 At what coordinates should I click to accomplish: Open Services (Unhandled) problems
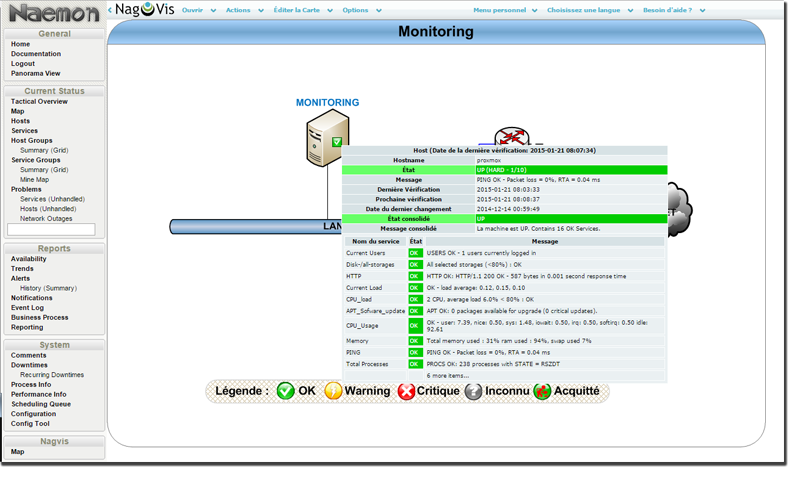point(53,199)
